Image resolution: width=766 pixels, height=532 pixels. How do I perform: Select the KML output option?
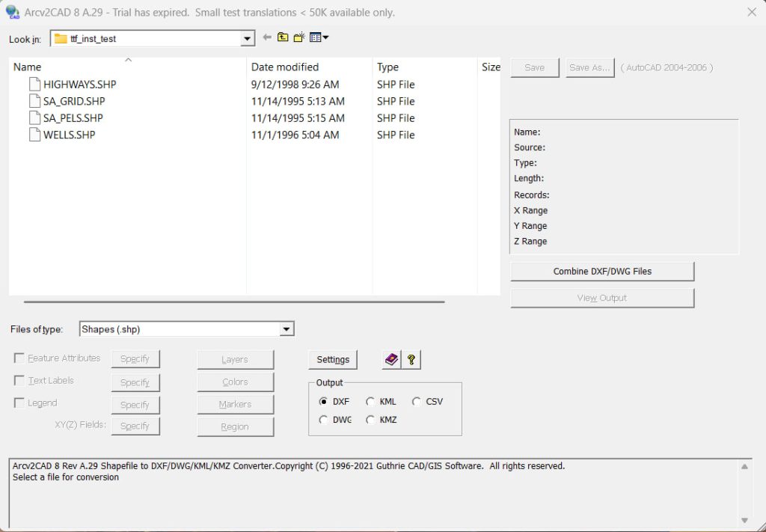click(370, 402)
